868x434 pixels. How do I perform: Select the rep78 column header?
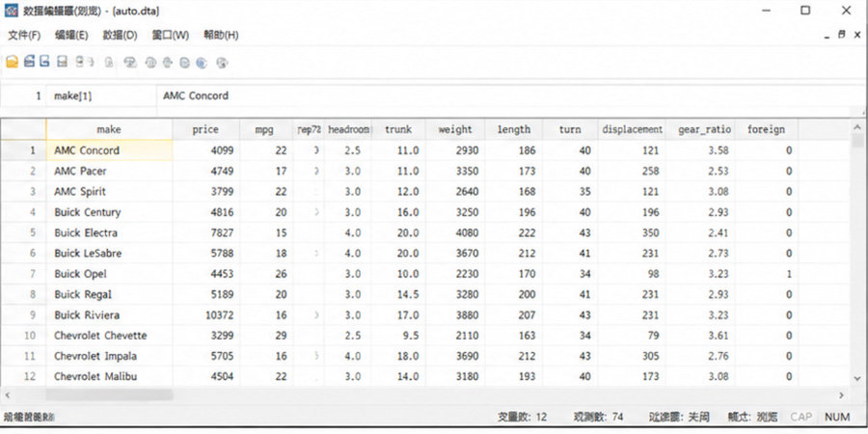[309, 129]
